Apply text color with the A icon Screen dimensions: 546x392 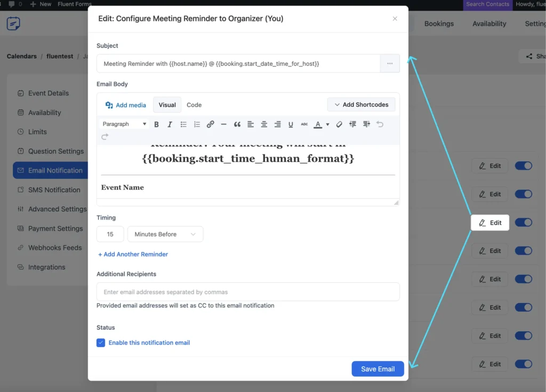coord(318,124)
